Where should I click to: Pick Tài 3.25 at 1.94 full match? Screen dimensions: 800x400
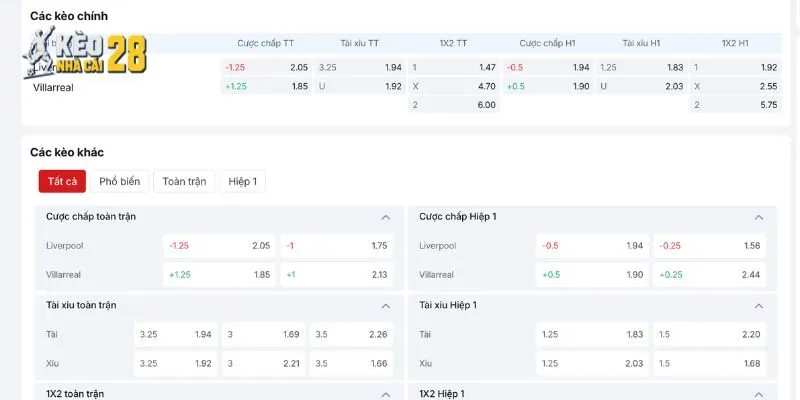[176, 334]
